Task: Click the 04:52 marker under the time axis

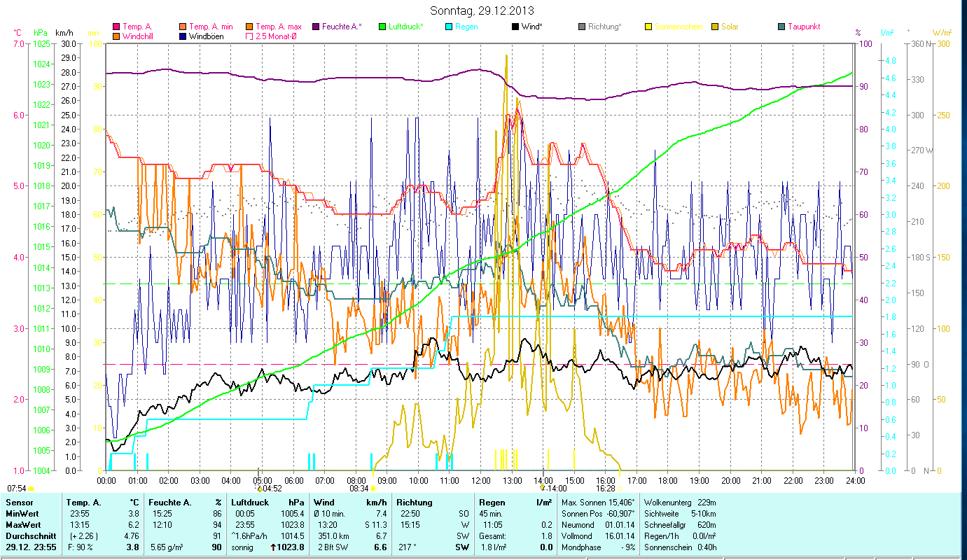Action: [272, 488]
